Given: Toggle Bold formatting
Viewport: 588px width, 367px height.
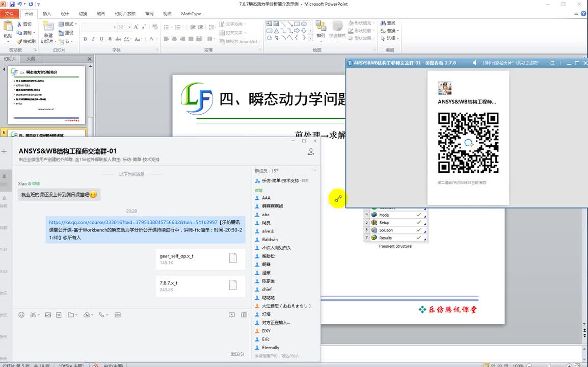Looking at the screenshot, I should click(x=85, y=39).
